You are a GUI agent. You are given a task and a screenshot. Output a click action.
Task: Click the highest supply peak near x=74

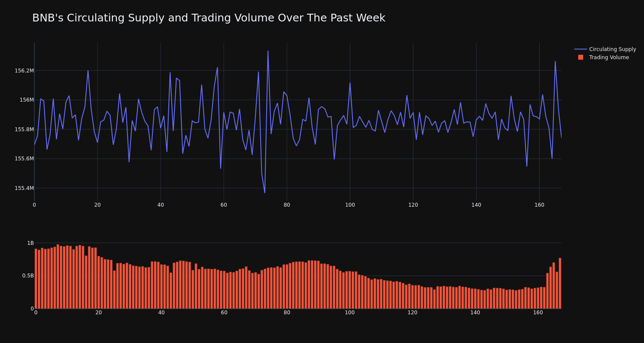(x=268, y=51)
